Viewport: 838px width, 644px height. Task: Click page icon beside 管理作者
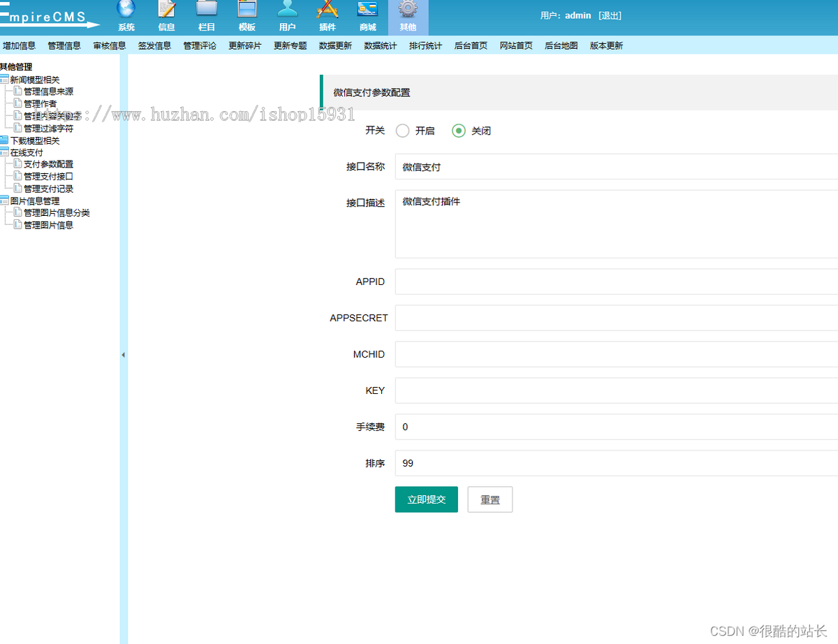[x=17, y=104]
